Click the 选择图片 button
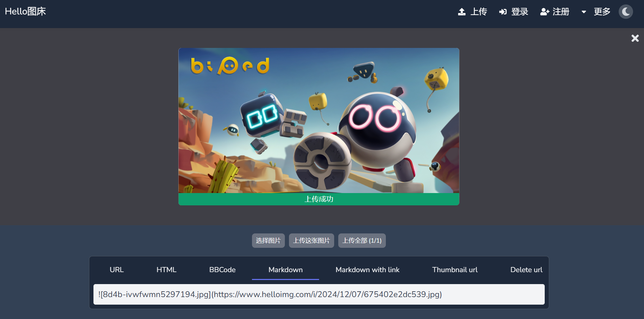The image size is (644, 319). coord(268,241)
